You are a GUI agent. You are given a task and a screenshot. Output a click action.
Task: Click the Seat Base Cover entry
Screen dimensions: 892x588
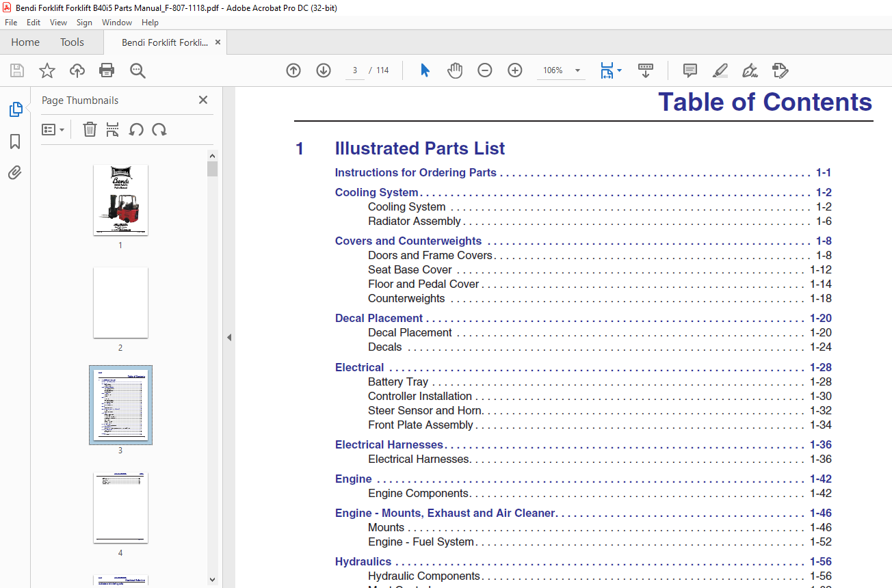point(410,269)
